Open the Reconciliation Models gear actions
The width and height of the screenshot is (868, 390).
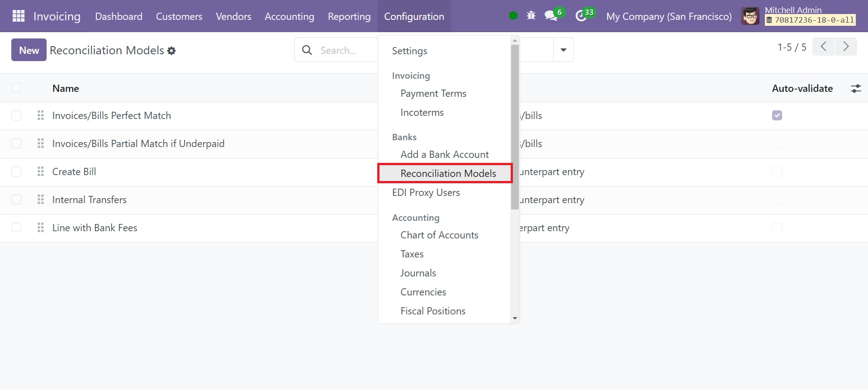click(171, 51)
